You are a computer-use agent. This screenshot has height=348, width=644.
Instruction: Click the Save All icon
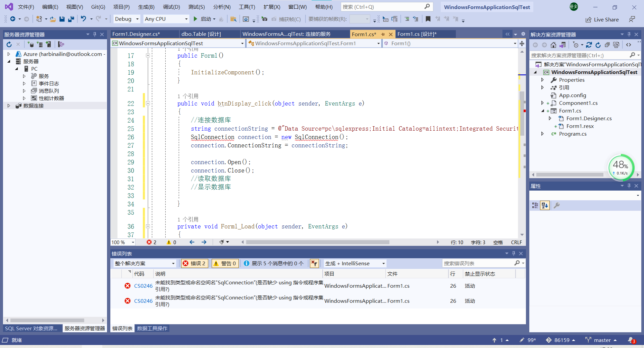click(70, 19)
